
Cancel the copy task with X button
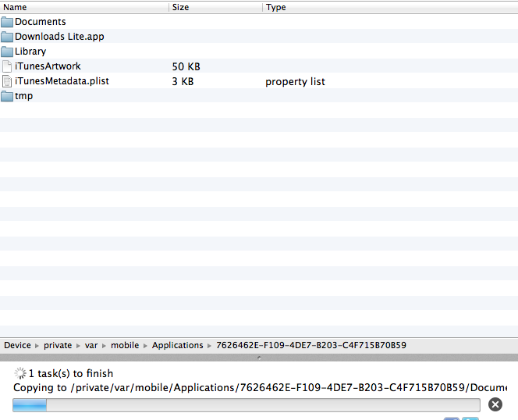tap(495, 404)
